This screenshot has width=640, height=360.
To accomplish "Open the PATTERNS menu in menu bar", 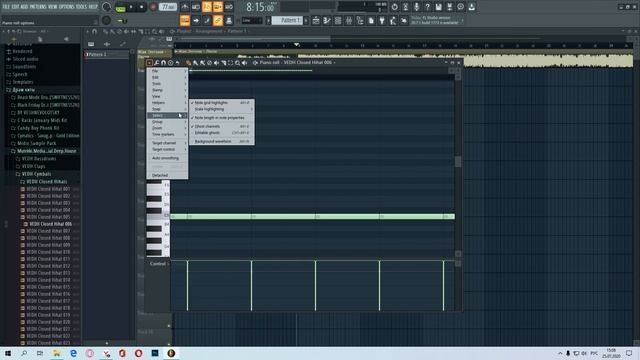I will click(38, 7).
